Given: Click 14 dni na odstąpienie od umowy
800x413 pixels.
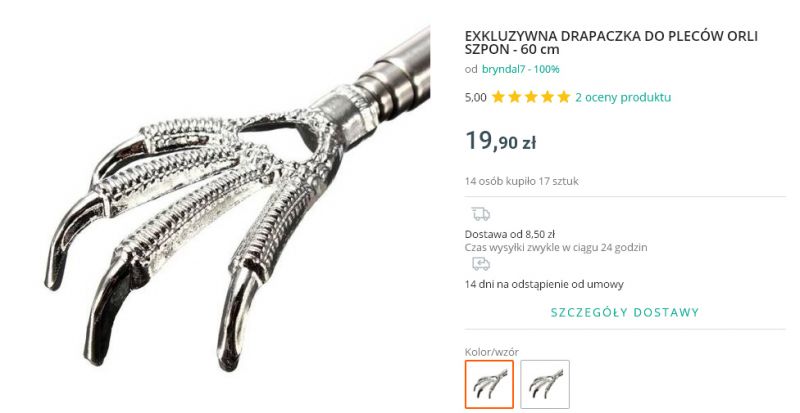Looking at the screenshot, I should 544,284.
